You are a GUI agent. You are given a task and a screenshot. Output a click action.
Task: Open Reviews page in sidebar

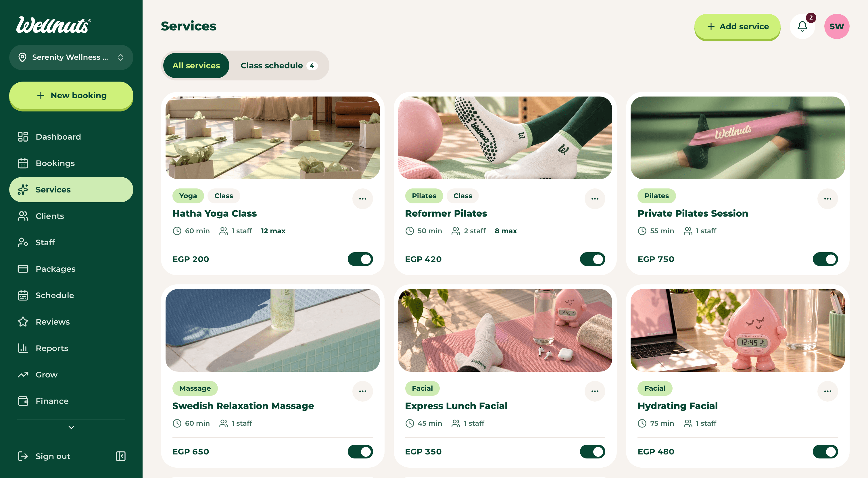[71, 322]
